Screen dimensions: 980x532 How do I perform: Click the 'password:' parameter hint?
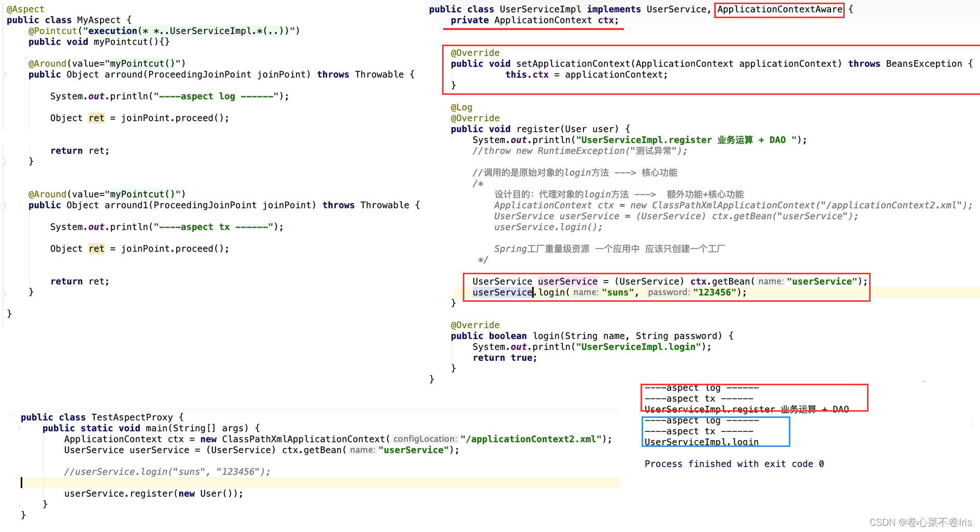tap(669, 292)
